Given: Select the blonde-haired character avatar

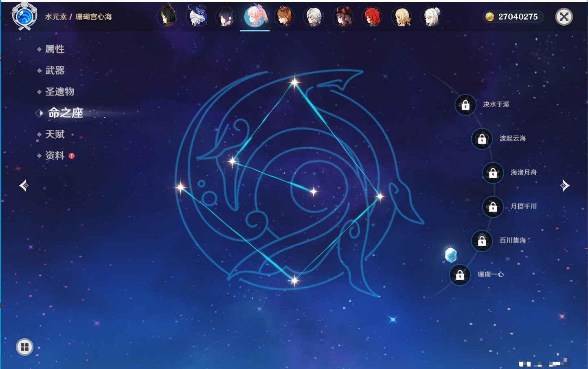Looking at the screenshot, I should point(402,16).
